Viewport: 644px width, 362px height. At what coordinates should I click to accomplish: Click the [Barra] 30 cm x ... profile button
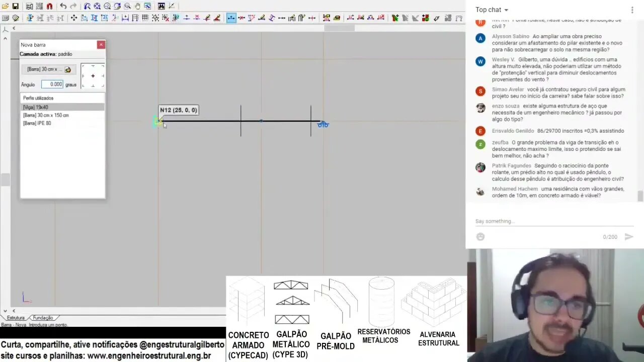tap(49, 69)
